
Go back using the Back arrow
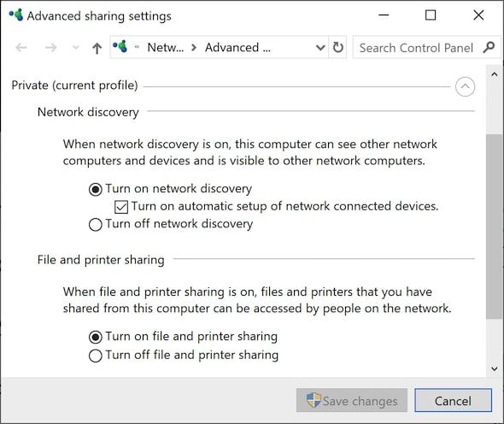pyautogui.click(x=21, y=48)
